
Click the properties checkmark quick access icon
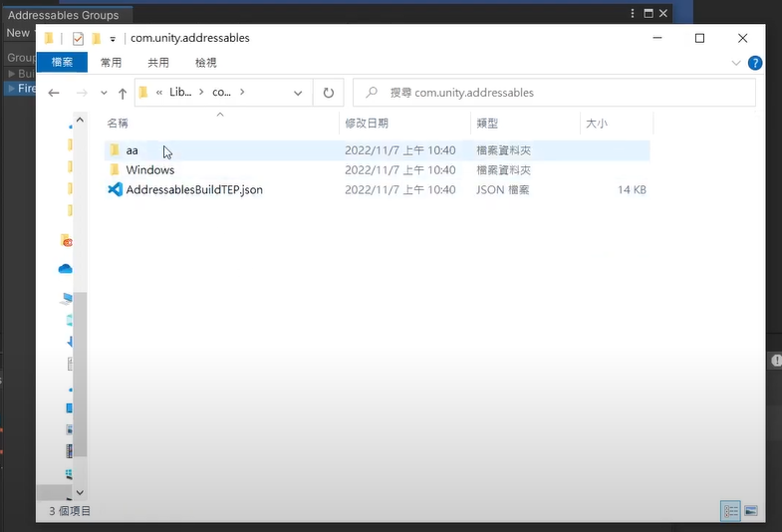click(x=78, y=39)
